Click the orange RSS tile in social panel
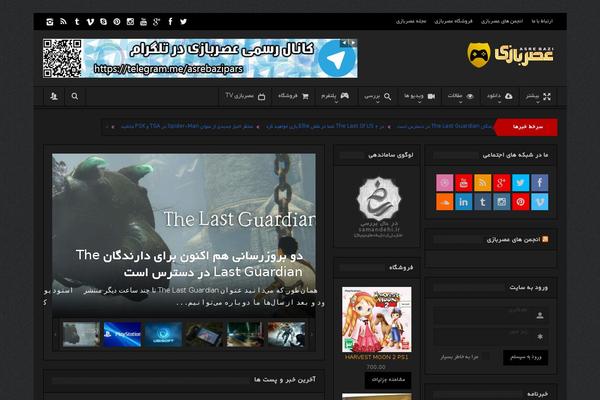 coord(483,183)
